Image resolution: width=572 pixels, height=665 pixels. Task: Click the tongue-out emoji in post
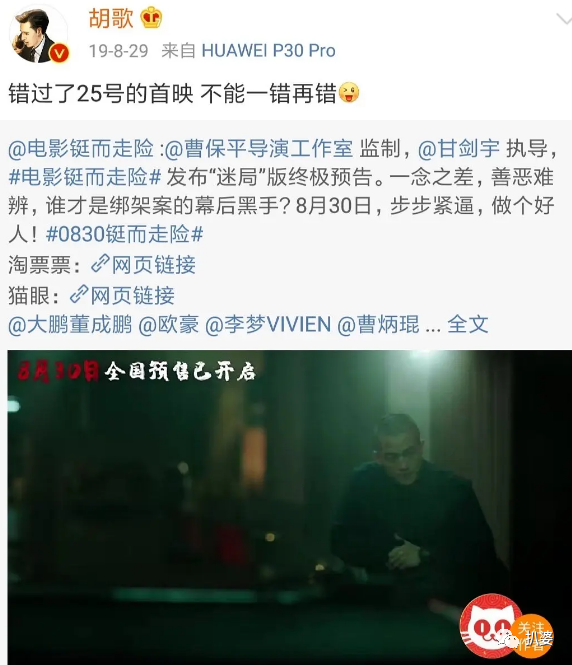point(349,92)
